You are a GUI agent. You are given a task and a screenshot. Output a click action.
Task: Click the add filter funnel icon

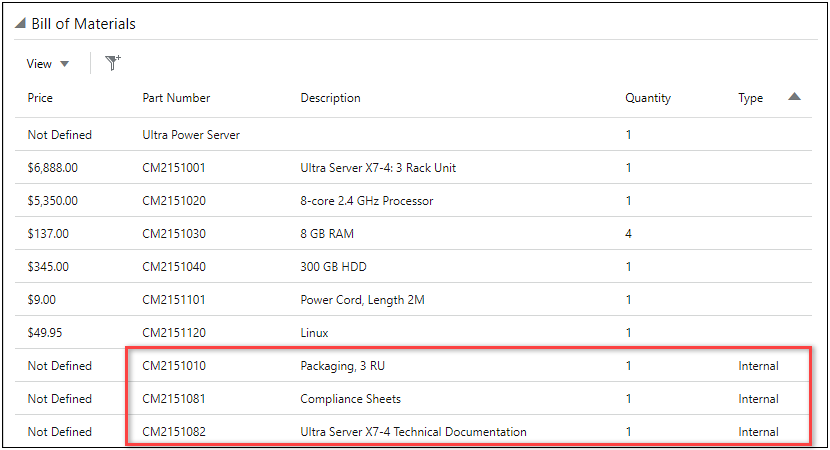[113, 63]
